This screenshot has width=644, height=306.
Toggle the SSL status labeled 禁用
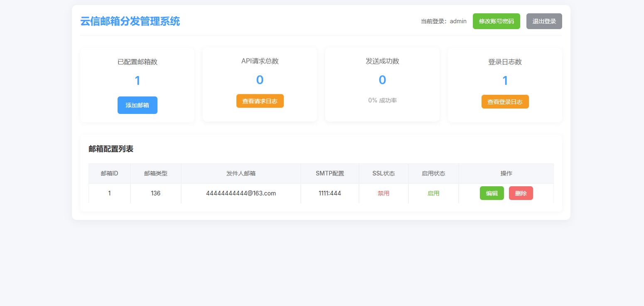(x=383, y=193)
